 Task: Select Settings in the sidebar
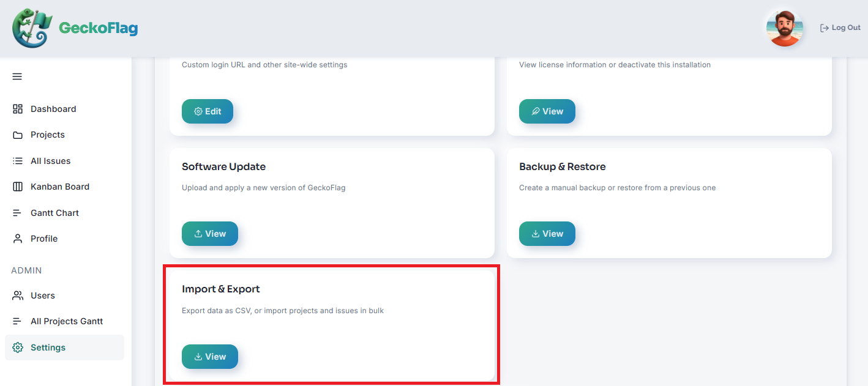coord(64,347)
